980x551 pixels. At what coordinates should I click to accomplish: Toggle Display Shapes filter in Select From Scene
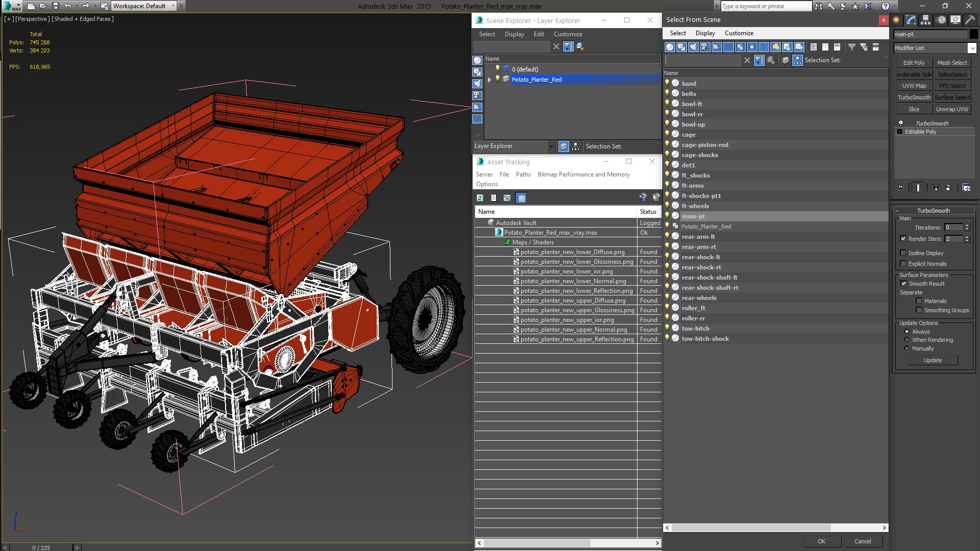pyautogui.click(x=681, y=47)
